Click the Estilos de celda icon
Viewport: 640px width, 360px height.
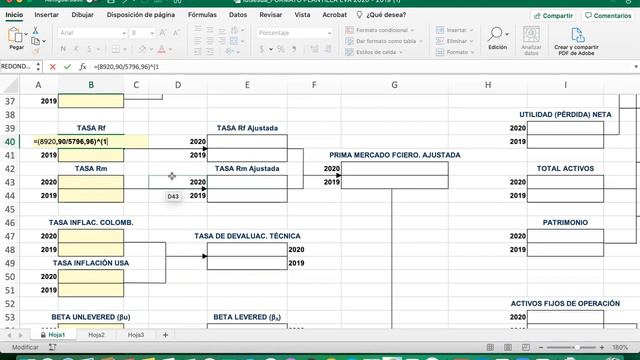tap(349, 52)
